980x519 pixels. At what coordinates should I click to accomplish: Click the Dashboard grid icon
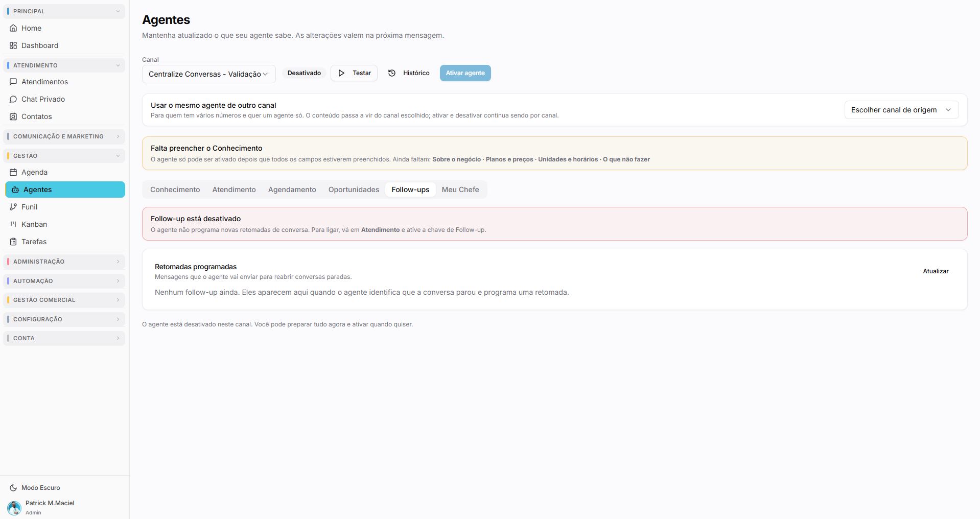pos(13,45)
